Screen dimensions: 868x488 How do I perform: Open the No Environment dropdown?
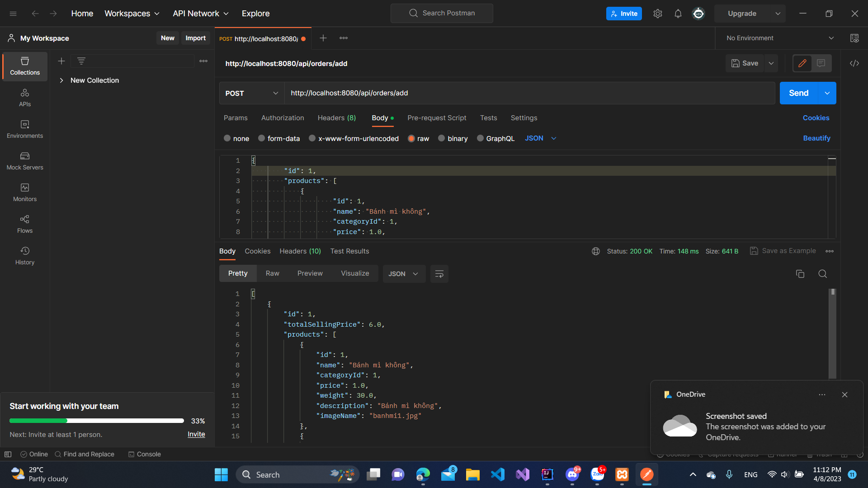[x=778, y=38]
